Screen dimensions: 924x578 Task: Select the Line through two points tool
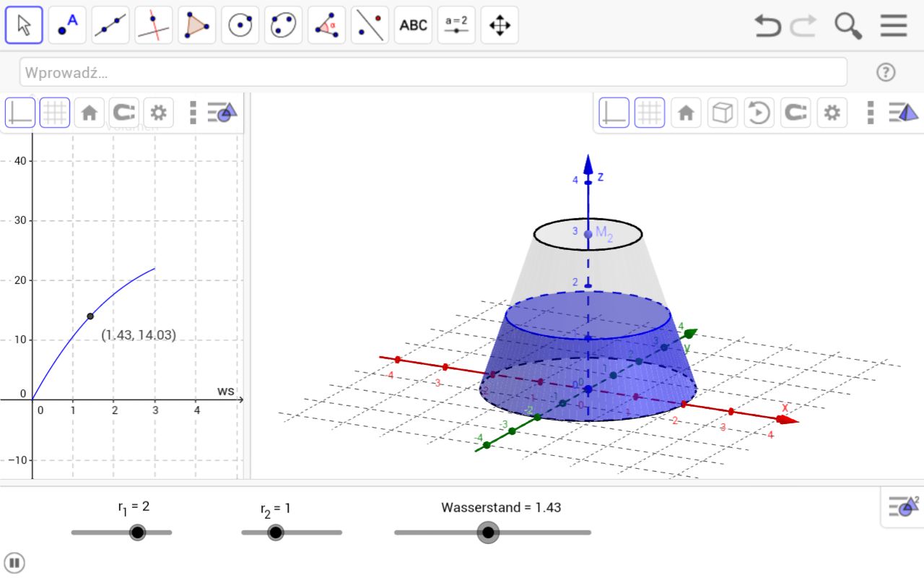tap(110, 25)
